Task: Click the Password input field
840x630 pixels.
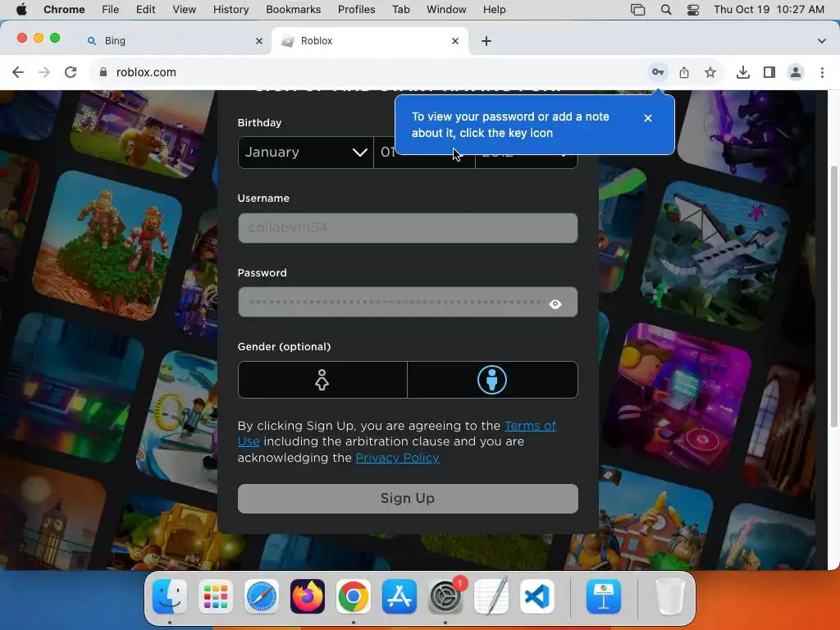Action: pyautogui.click(x=408, y=302)
